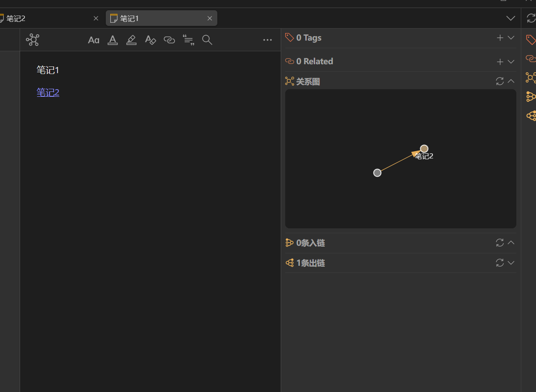536x392 pixels.
Task: Select the highlighter tool
Action: point(131,40)
